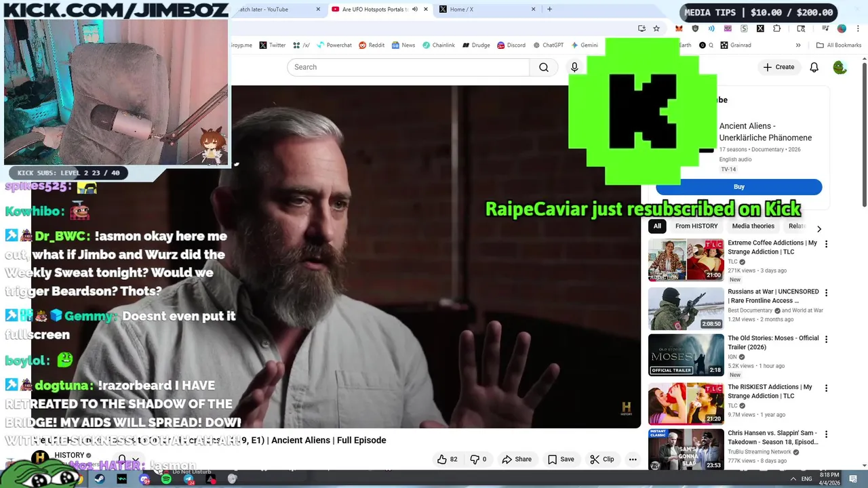
Task: Click the YouTube search input field
Action: (408, 67)
